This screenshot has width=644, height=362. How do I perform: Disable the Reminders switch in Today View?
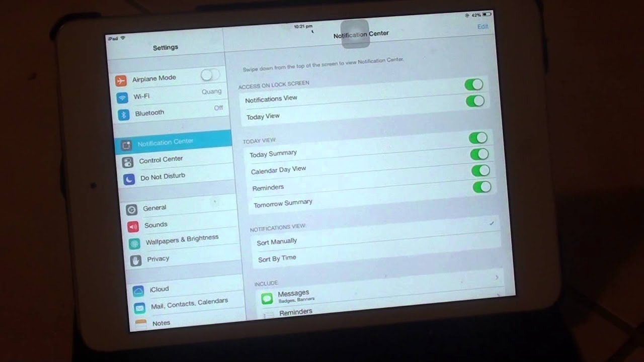click(481, 170)
